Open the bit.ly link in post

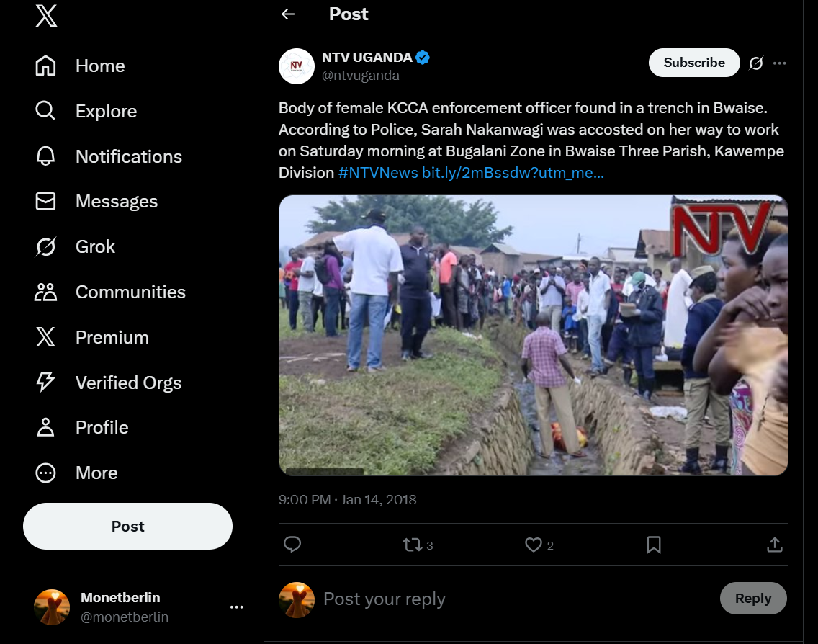click(x=513, y=173)
